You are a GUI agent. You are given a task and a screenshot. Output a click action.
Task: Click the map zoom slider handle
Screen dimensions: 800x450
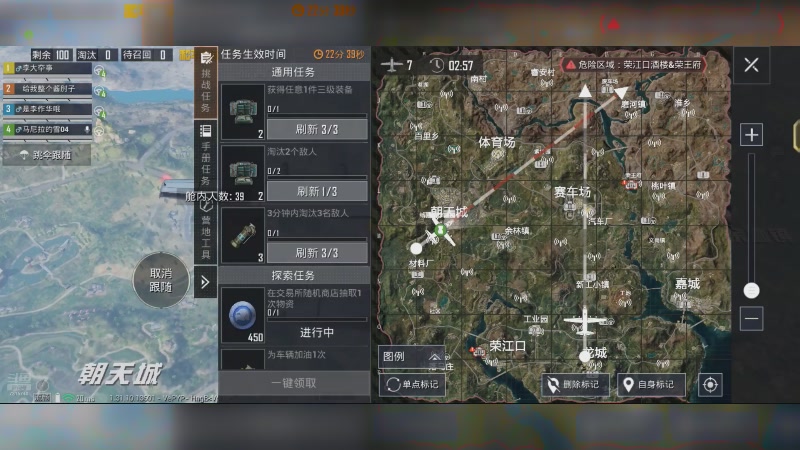coord(751,291)
